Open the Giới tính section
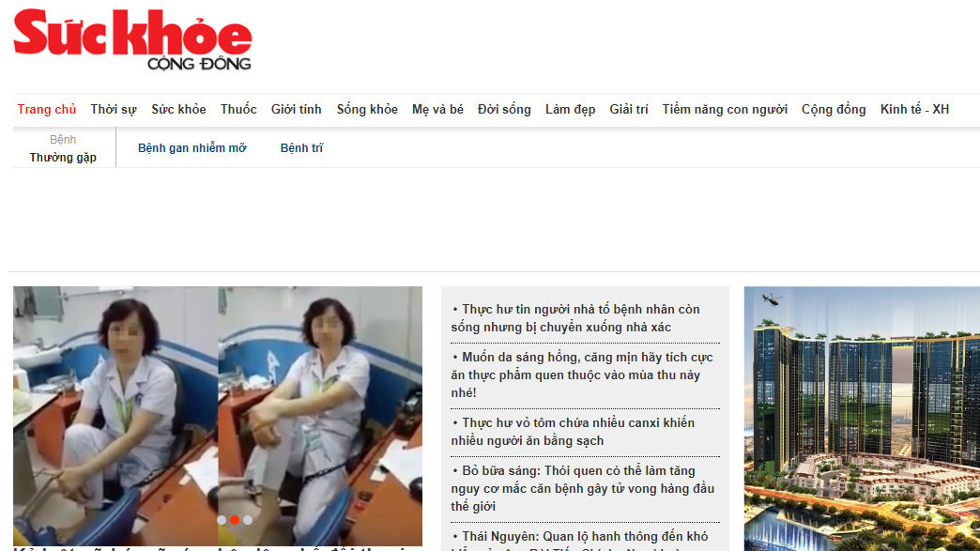980x551 pixels. click(297, 109)
